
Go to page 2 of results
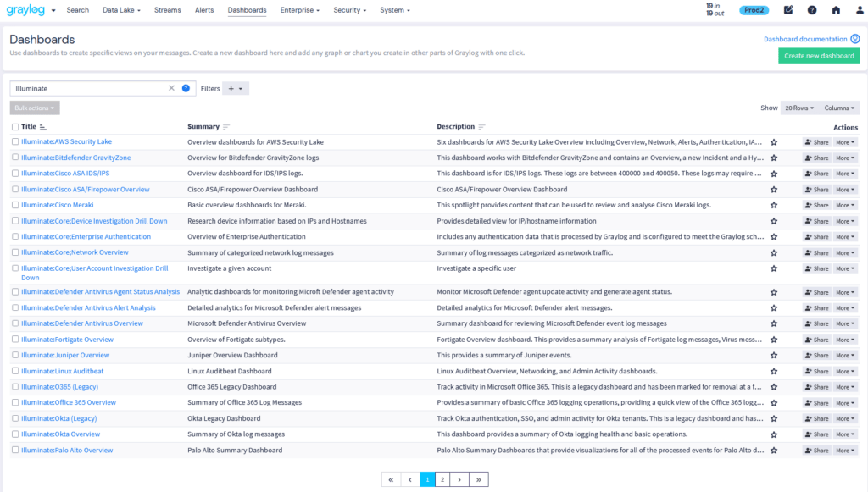click(x=442, y=479)
